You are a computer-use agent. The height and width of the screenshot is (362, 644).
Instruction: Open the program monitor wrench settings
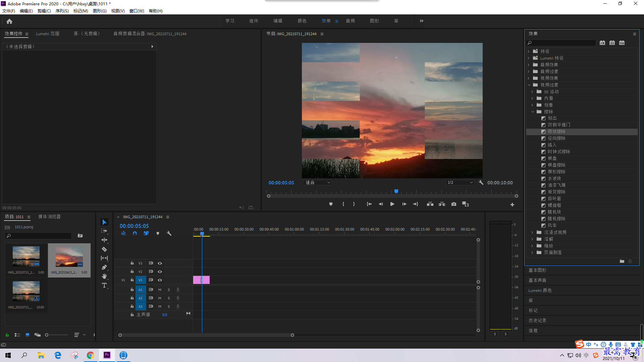click(x=481, y=183)
